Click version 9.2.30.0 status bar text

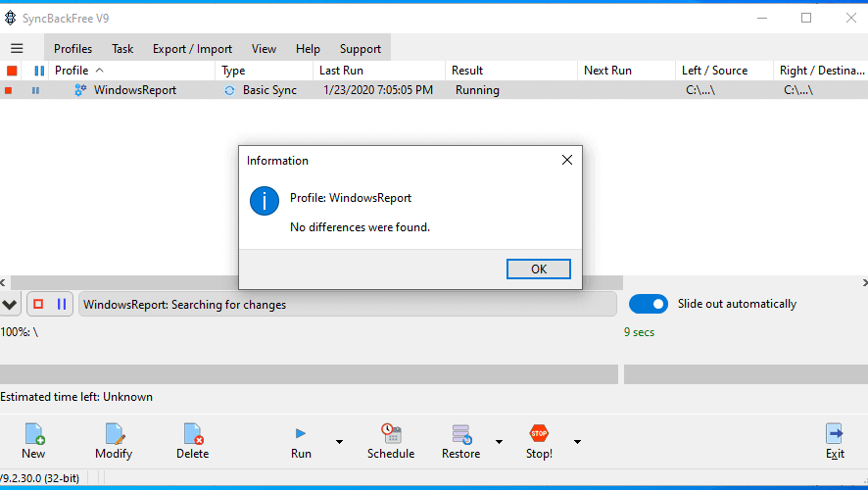40,478
